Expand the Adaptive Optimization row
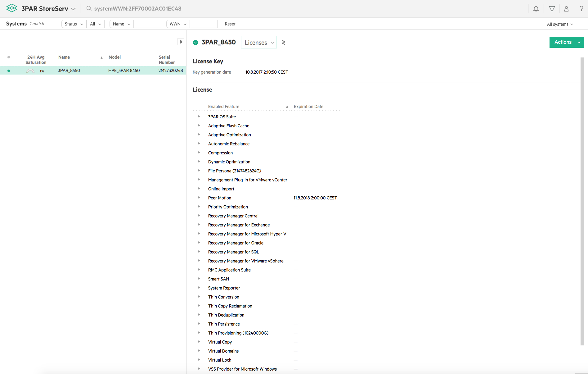Image resolution: width=588 pixels, height=374 pixels. (199, 135)
